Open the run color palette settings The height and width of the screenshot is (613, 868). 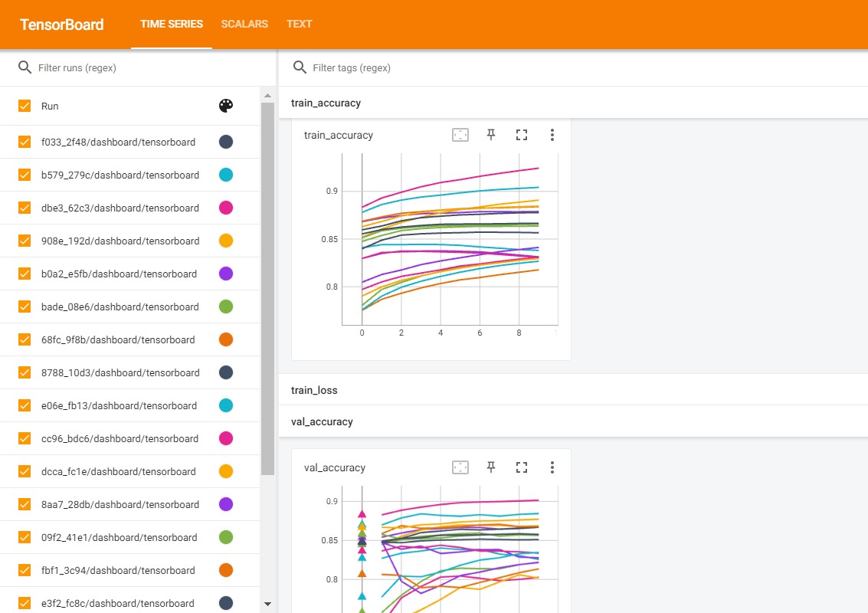(x=226, y=106)
